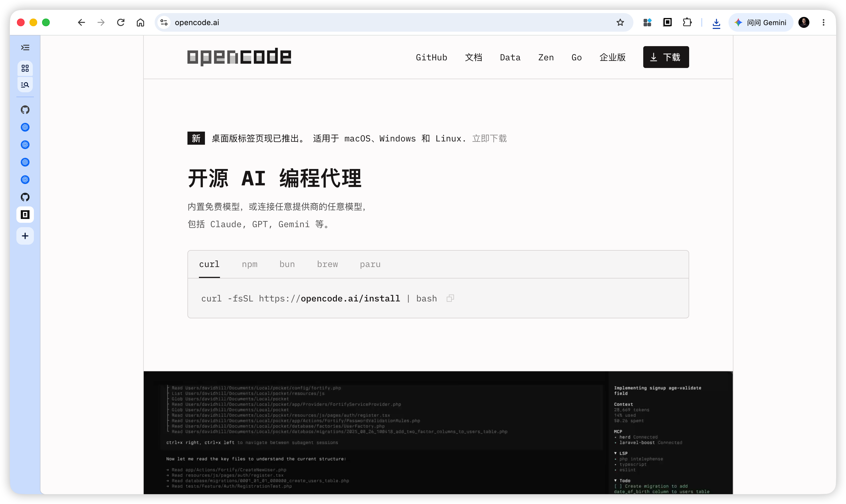The height and width of the screenshot is (504, 846).
Task: Click the line 内置免费模型，或连接任意提供商的任意模型
Action: pyautogui.click(x=277, y=206)
